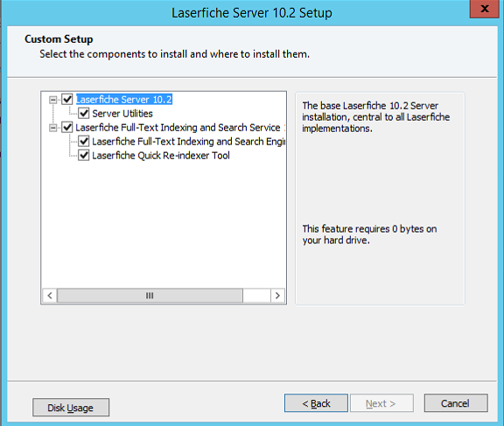
Task: Click the Next button
Action: pyautogui.click(x=381, y=403)
